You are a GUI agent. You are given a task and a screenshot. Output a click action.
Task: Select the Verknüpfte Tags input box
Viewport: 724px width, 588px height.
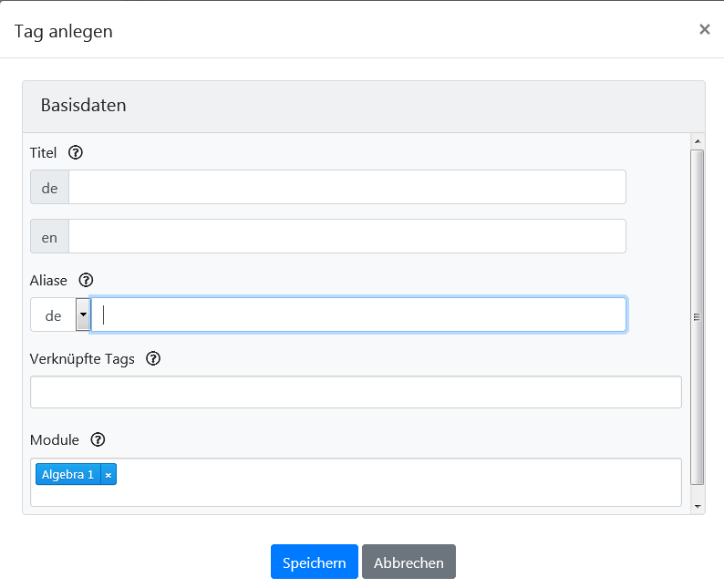pos(356,392)
